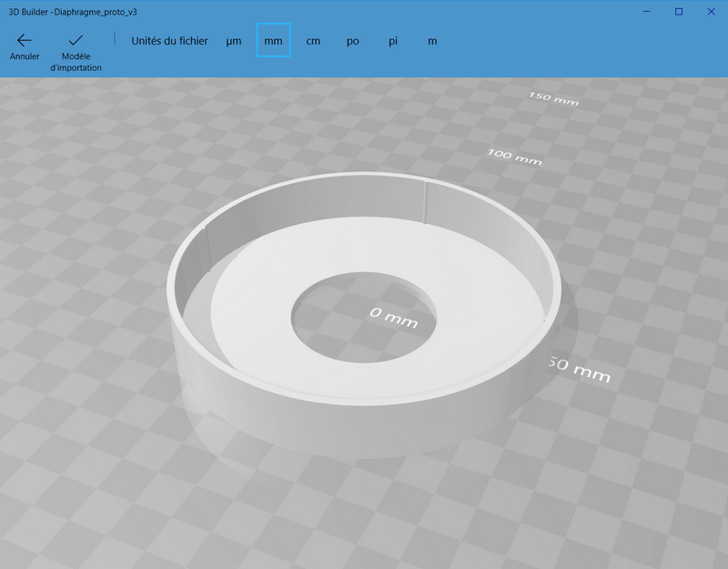Image resolution: width=728 pixels, height=569 pixels.
Task: Select pi (feet) unit option
Action: [x=392, y=41]
